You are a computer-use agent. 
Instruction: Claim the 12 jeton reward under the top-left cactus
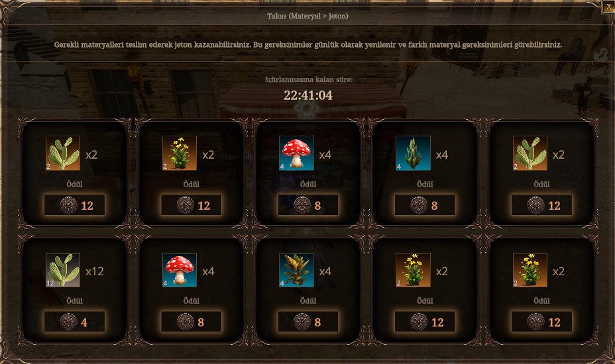[74, 205]
